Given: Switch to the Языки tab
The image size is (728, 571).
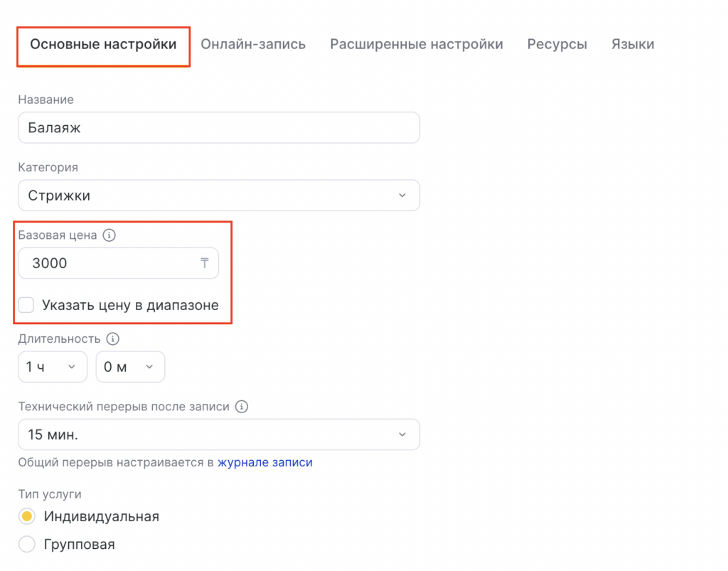Looking at the screenshot, I should tap(633, 44).
